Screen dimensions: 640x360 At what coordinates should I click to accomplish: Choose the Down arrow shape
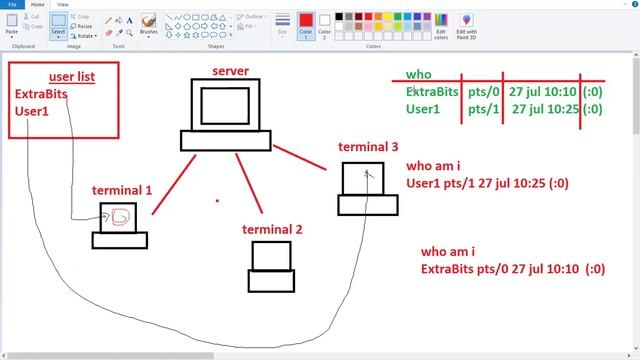pos(169,35)
